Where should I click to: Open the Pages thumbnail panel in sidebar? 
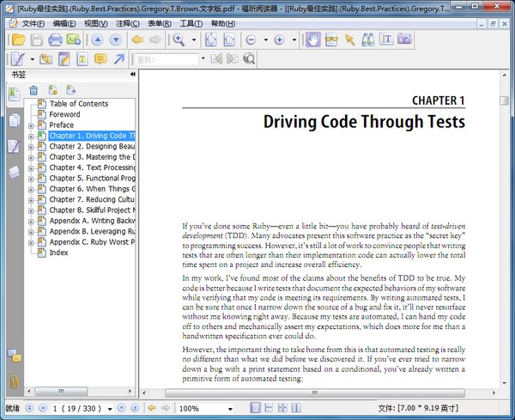pyautogui.click(x=14, y=120)
